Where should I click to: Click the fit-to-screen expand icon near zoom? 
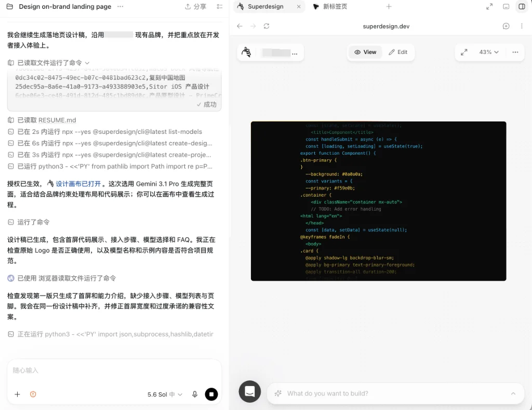(x=464, y=52)
